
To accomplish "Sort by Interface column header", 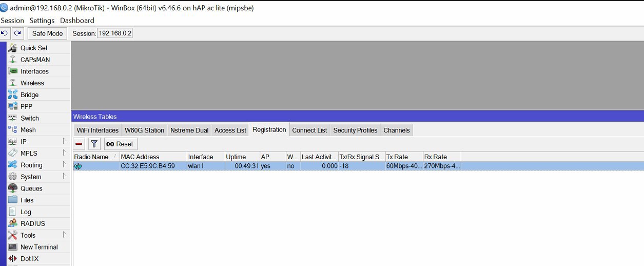I will point(206,157).
